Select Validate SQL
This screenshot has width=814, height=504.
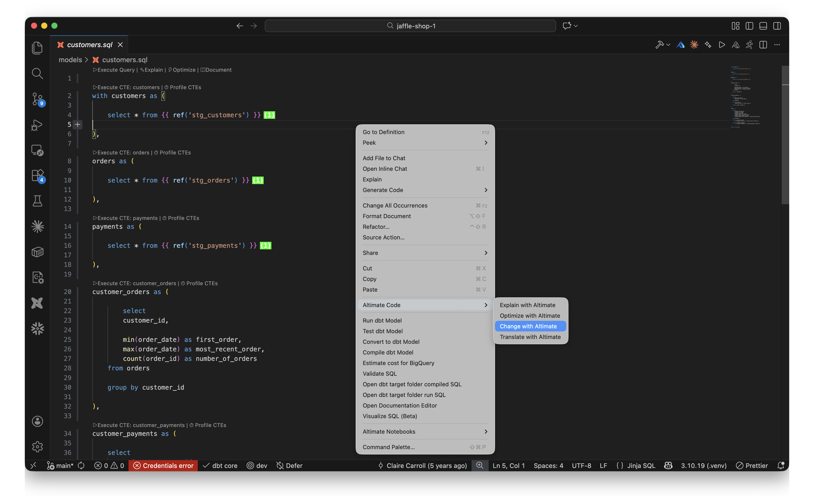(x=425, y=374)
